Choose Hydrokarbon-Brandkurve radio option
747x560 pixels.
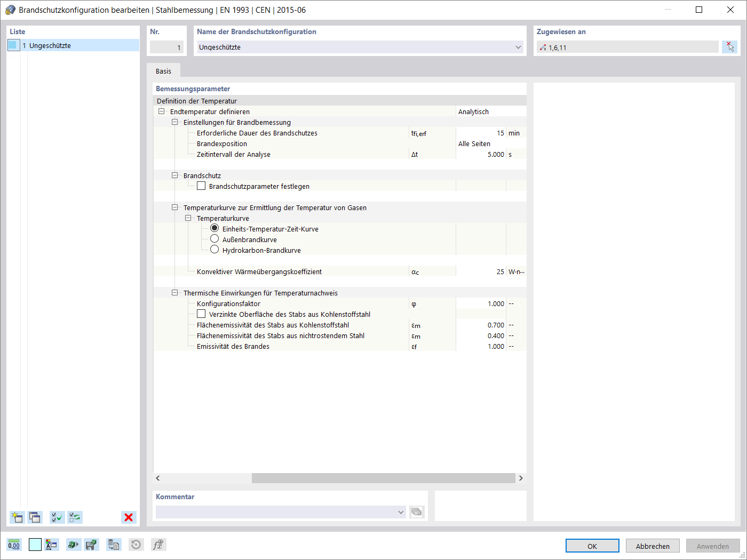tap(214, 250)
